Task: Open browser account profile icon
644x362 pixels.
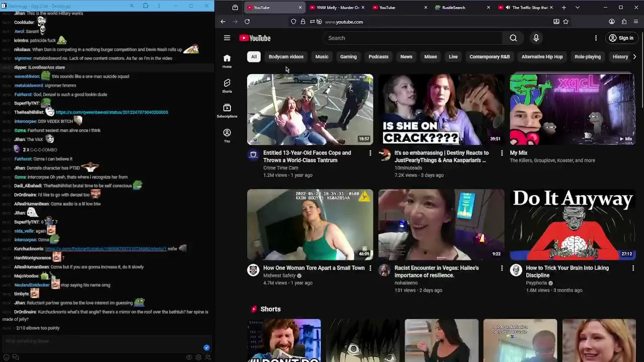Action: 612,22
